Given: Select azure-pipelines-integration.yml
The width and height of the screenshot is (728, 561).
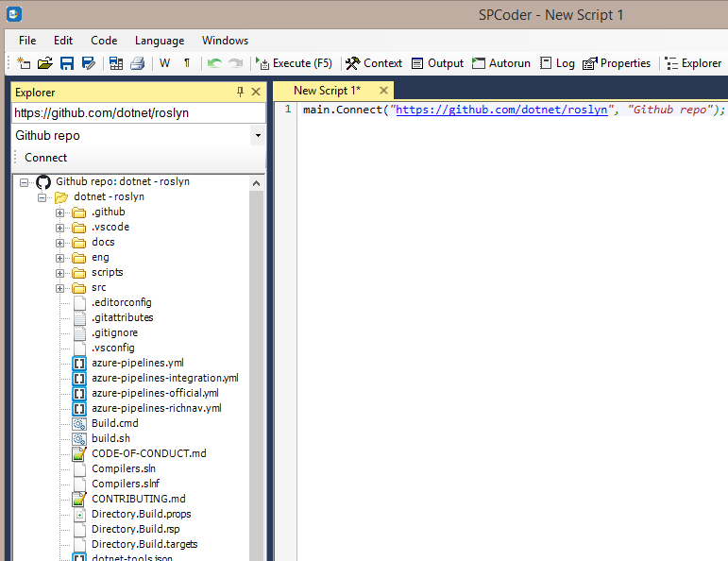Looking at the screenshot, I should (165, 378).
